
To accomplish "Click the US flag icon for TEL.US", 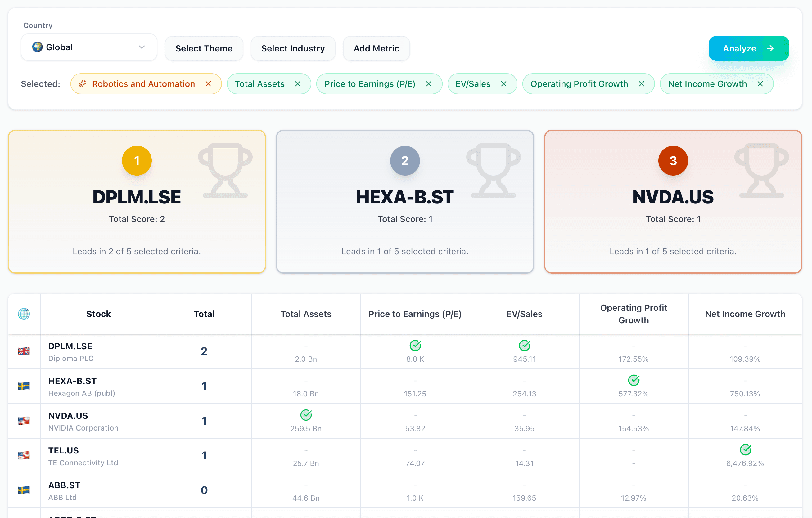I will [24, 455].
